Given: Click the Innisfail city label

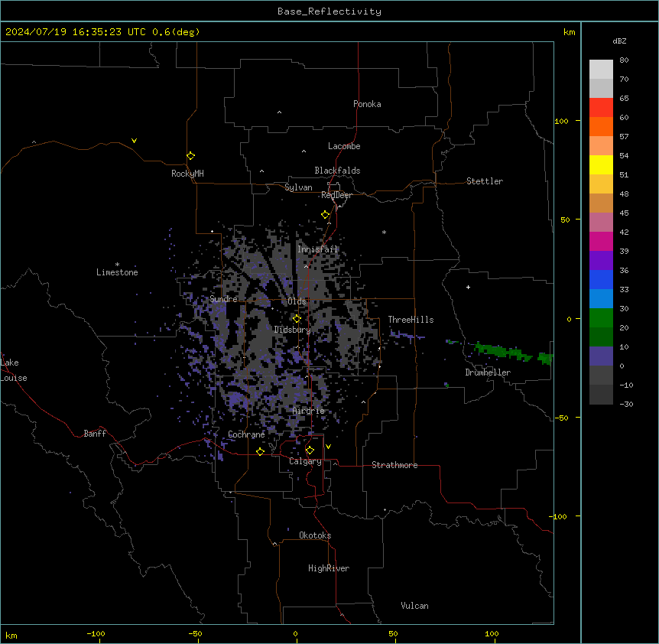Looking at the screenshot, I should 318,249.
